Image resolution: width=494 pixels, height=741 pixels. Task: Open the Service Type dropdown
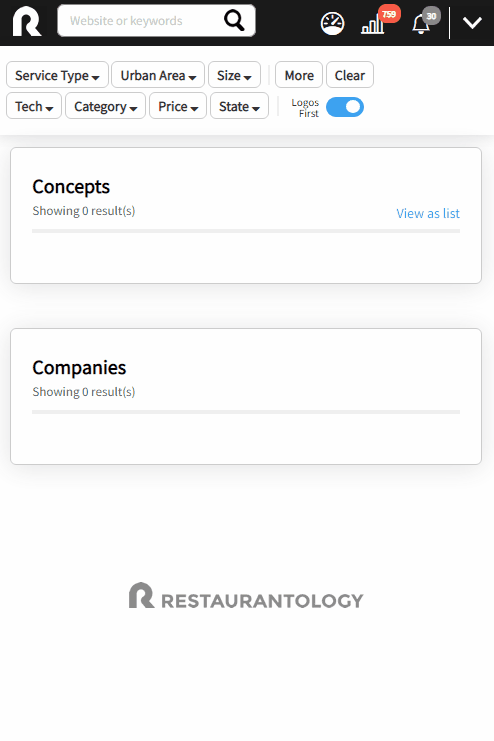58,75
